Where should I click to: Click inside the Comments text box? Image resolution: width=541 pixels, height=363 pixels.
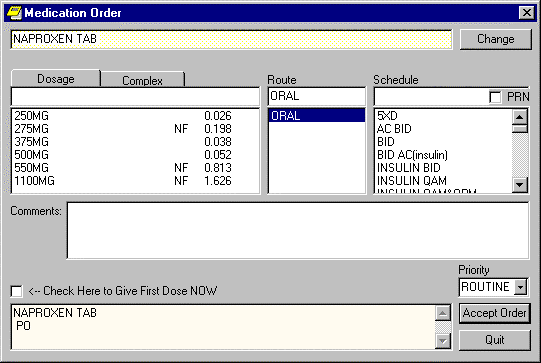point(298,230)
